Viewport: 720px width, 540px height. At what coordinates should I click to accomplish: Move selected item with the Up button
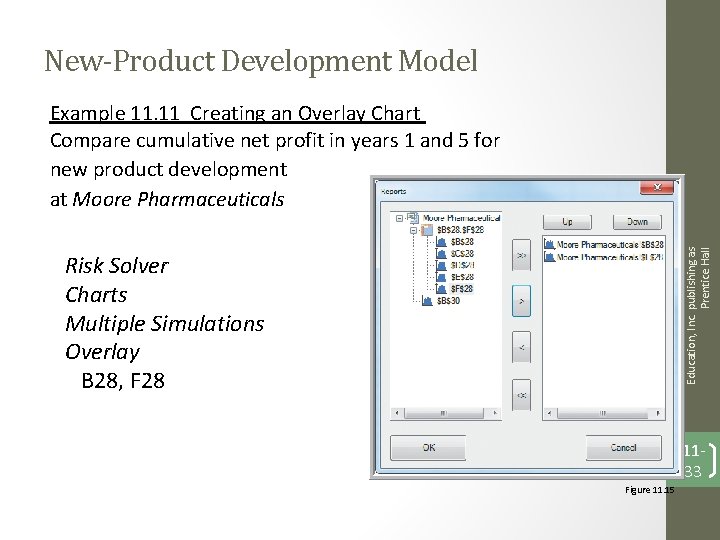[568, 222]
